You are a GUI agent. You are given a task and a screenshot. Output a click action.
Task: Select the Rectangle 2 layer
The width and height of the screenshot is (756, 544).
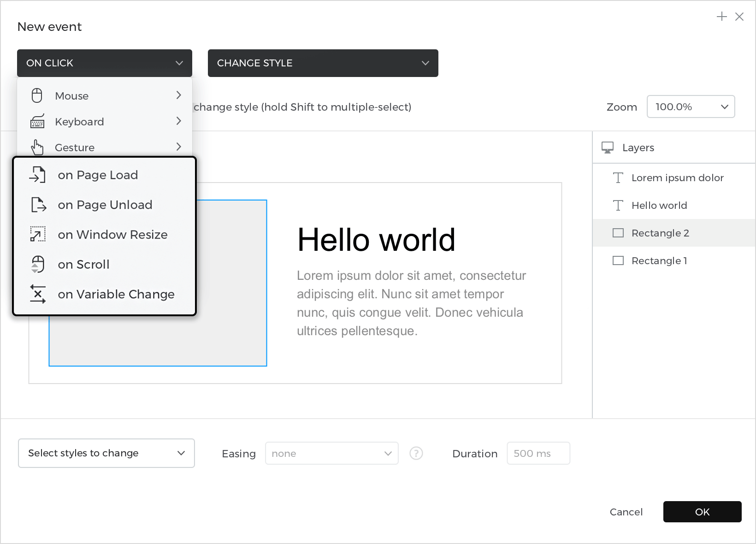pos(674,233)
